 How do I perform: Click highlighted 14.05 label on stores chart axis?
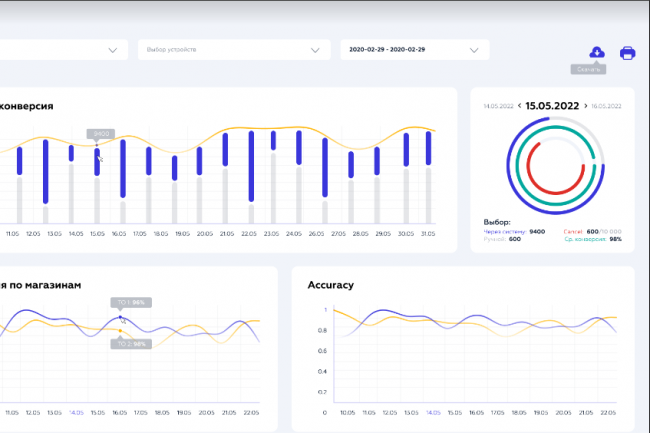coord(76,413)
